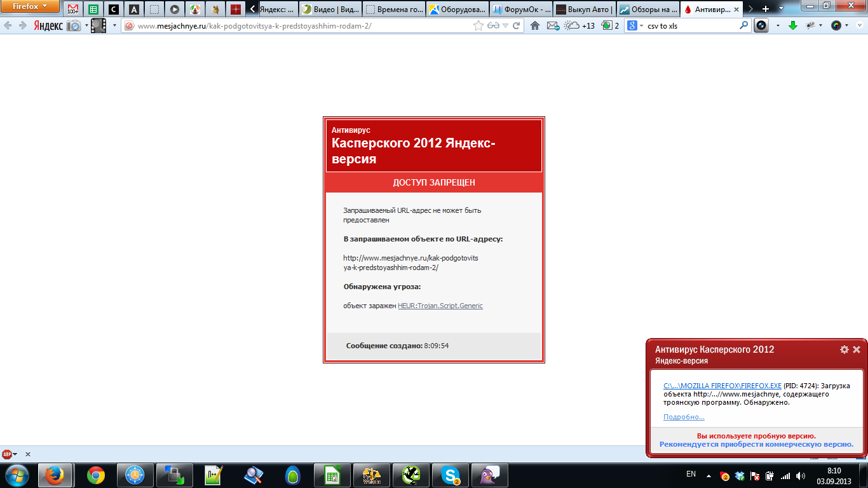Open the Firefox main menu button
The width and height of the screenshot is (868, 488).
click(x=31, y=7)
